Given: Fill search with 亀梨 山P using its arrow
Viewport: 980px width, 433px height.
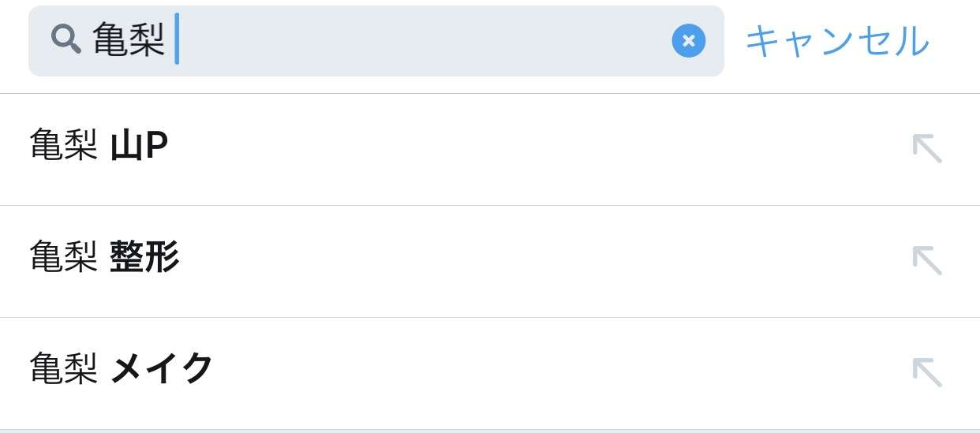Looking at the screenshot, I should click(927, 148).
